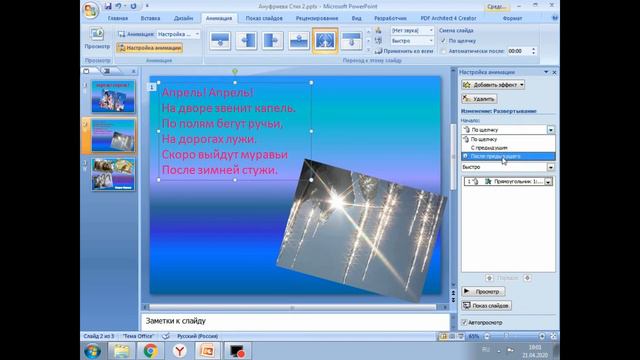Open Yandex browser from taskbar
Viewport: 640px width, 360px height.
[179, 351]
